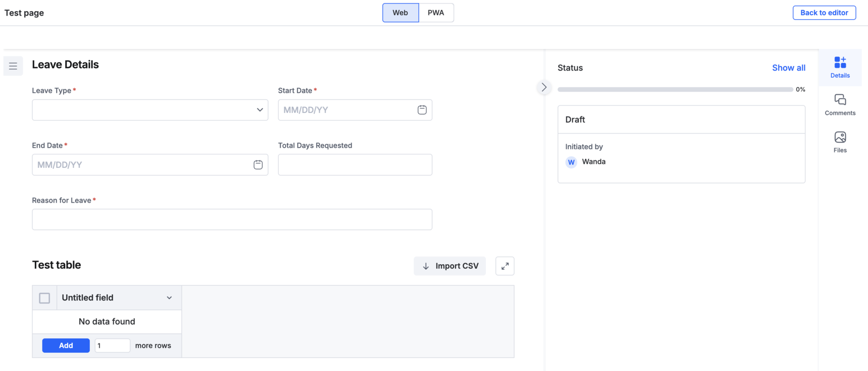Switch to the Web preview tab
Screen dimensions: 868x371
400,13
